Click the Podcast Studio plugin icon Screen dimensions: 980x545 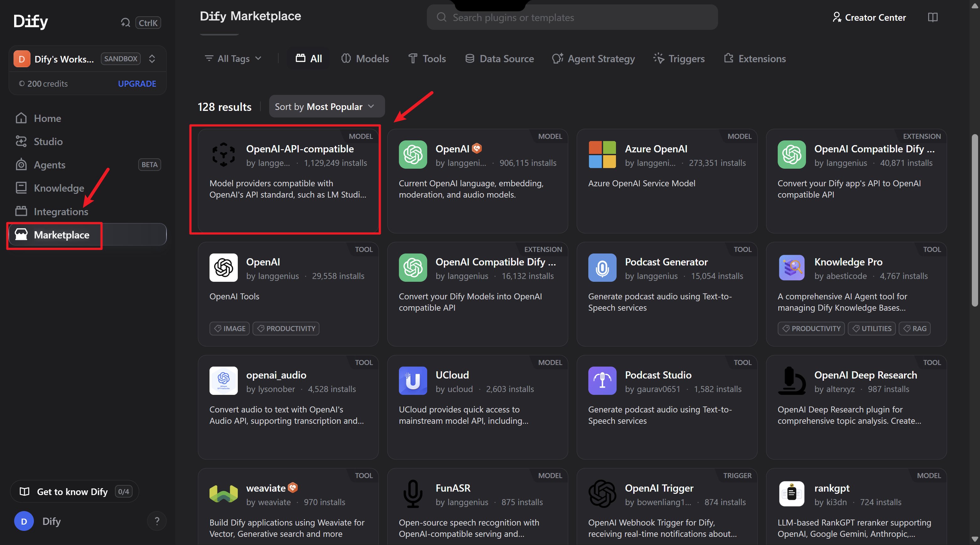[x=602, y=381]
